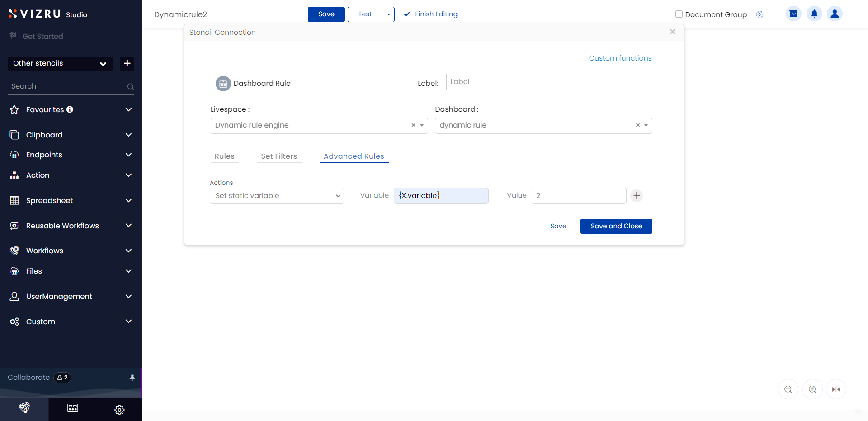The image size is (868, 421).
Task: Switch to the Rules tab
Action: (x=224, y=156)
